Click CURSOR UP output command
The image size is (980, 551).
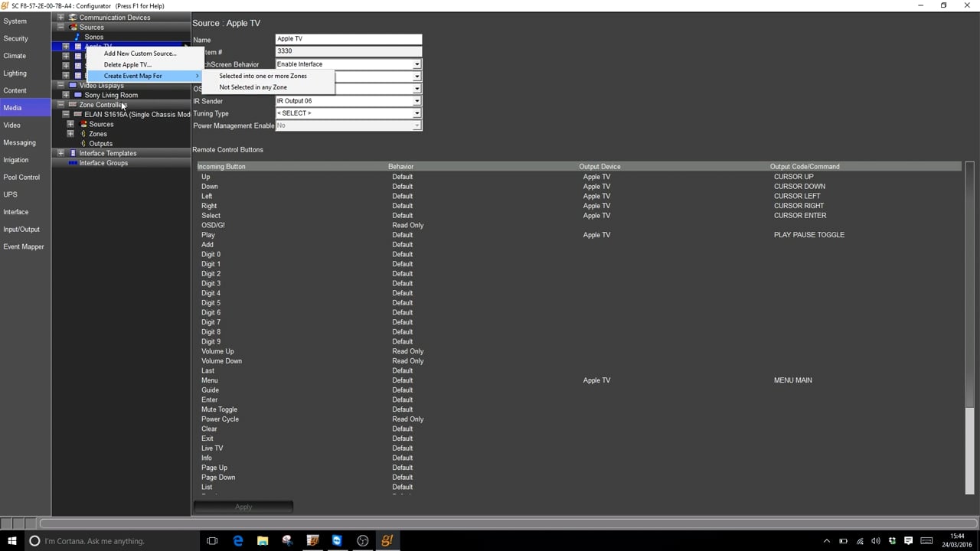(x=793, y=177)
